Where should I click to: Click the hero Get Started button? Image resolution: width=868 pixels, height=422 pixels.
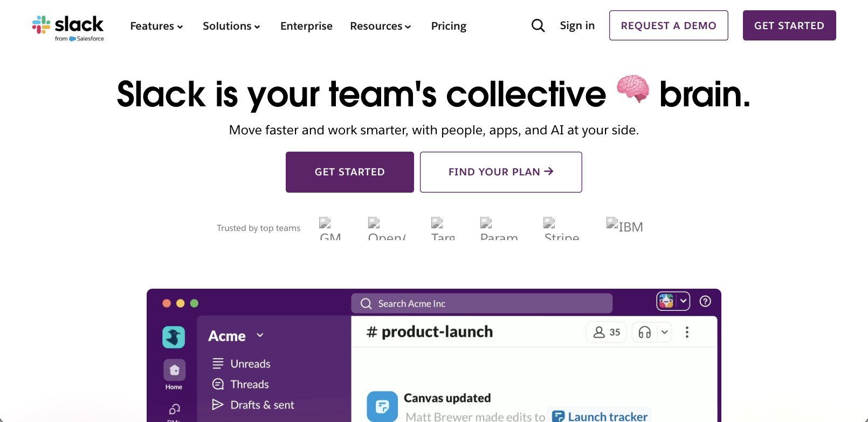pyautogui.click(x=350, y=172)
